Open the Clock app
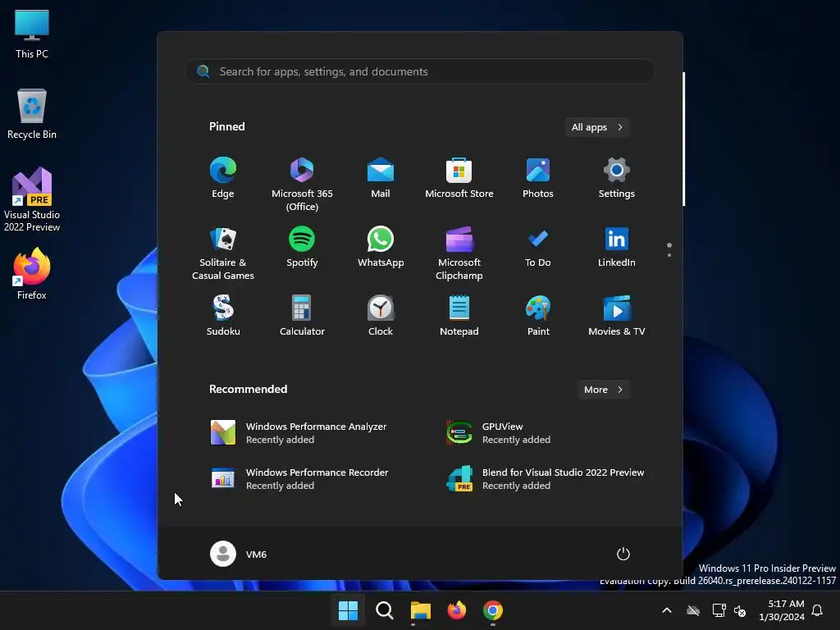 click(381, 316)
